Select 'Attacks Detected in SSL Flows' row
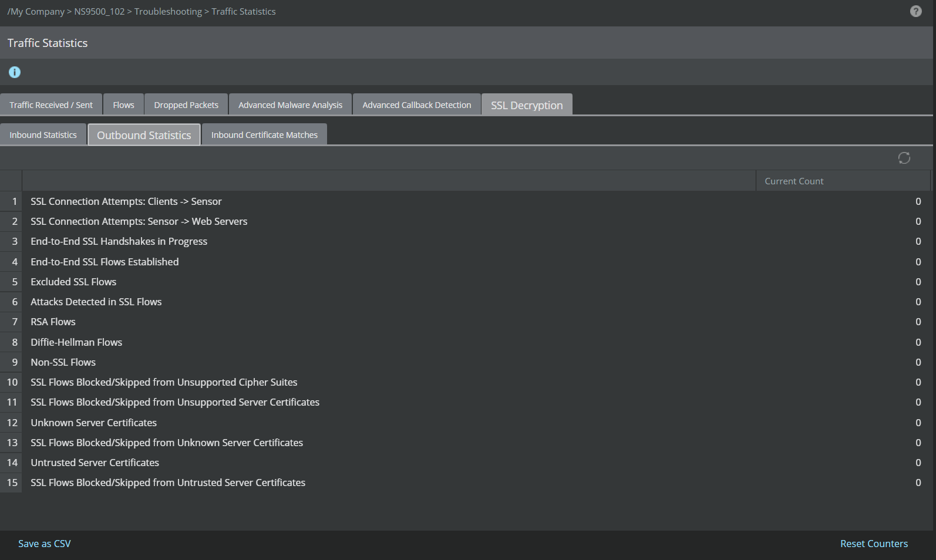This screenshot has width=936, height=560. point(465,302)
